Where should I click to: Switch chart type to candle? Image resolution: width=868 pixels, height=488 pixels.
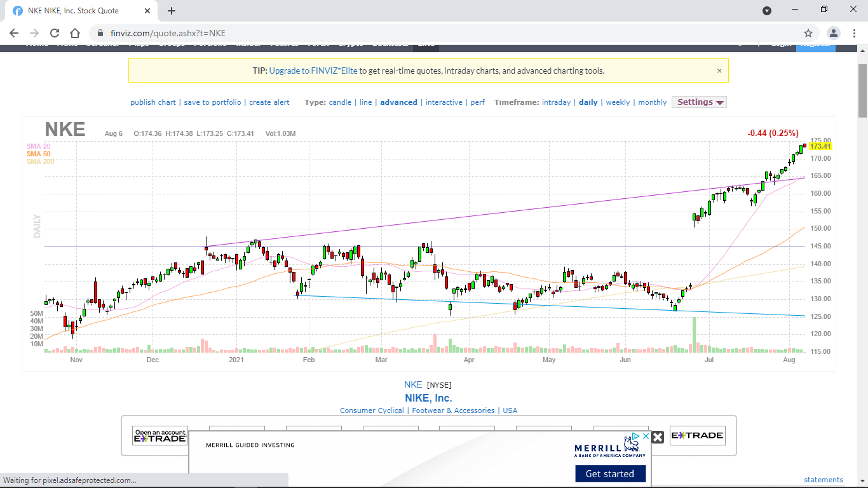pyautogui.click(x=340, y=102)
